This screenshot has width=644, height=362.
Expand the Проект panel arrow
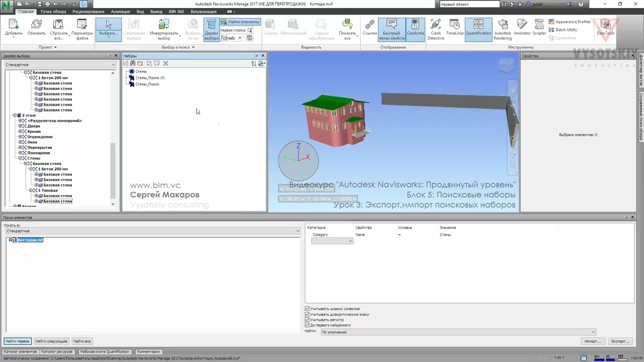click(55, 47)
